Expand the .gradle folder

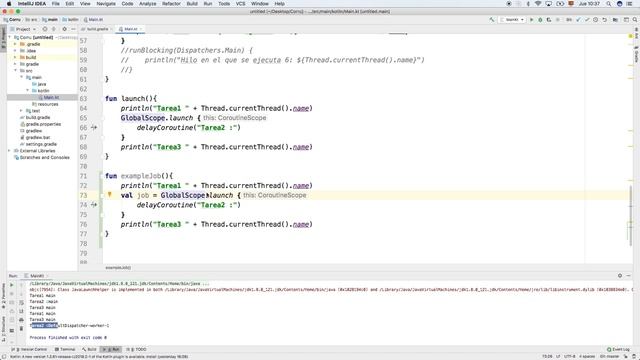(x=15, y=44)
